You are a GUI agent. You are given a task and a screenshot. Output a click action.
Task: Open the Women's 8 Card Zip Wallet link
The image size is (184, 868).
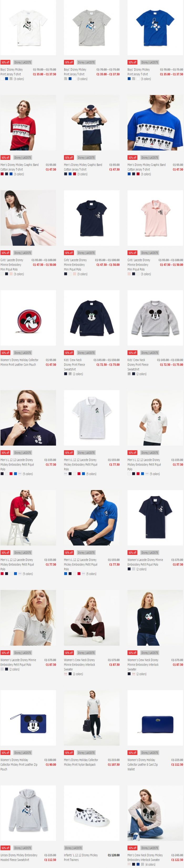(x=142, y=765)
